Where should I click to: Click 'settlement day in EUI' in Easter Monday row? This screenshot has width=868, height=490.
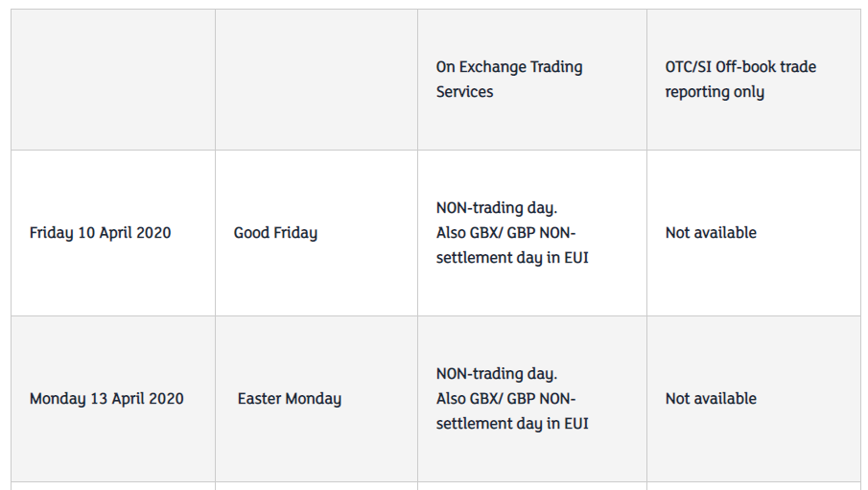[512, 424]
